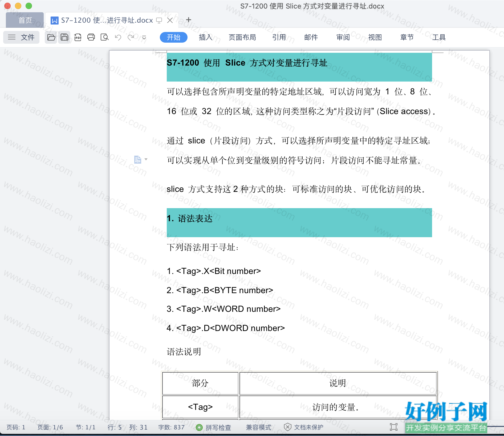Toggle 拼写检查 spell check
This screenshot has width=504, height=436.
(x=213, y=427)
